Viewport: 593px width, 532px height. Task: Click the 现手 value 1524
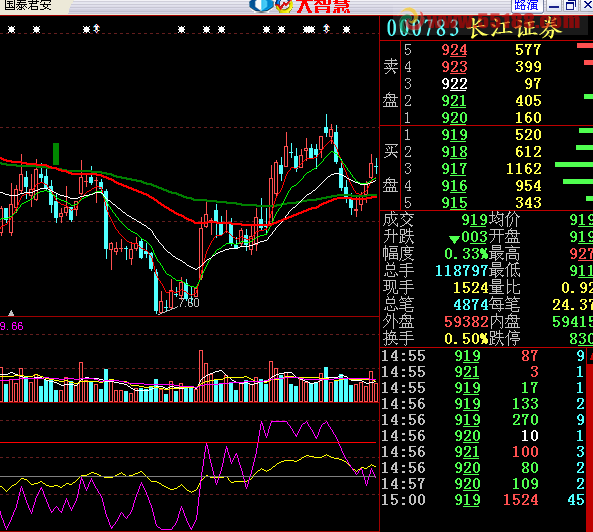tap(470, 288)
